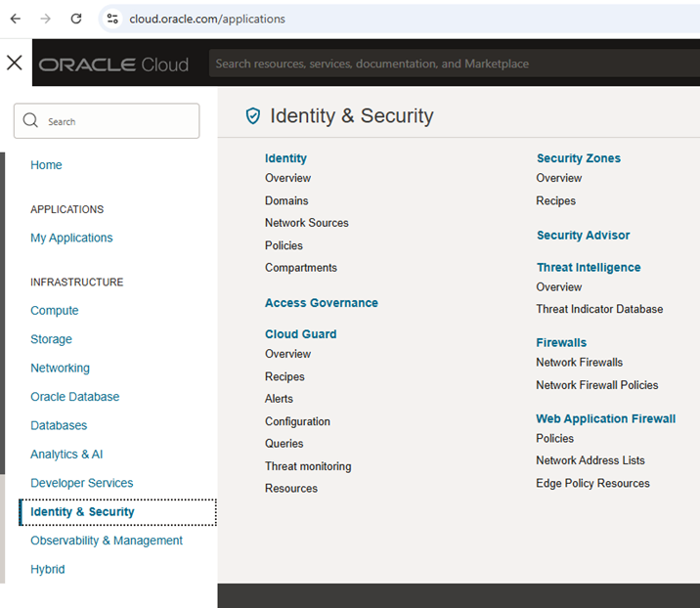Select Databases in the navigation menu
Screen dimensions: 700x608
(x=59, y=425)
